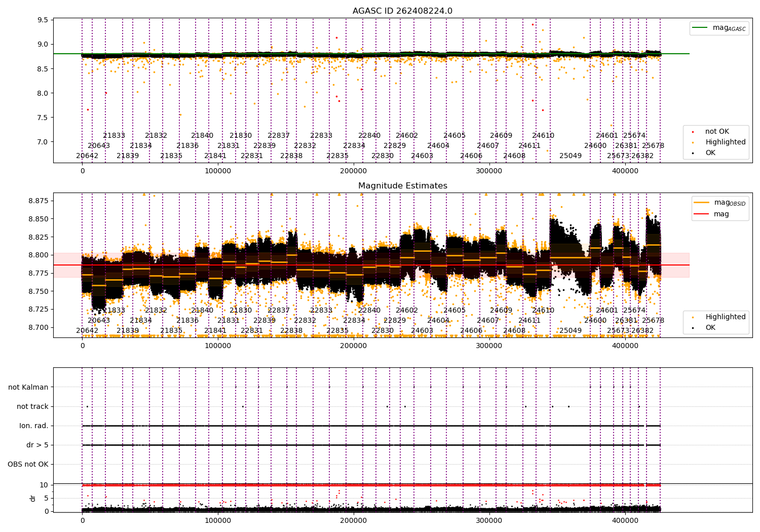Click the 8.700 y-axis tick in middle plot
Image resolution: width=760 pixels, height=532 pixels.
click(39, 327)
